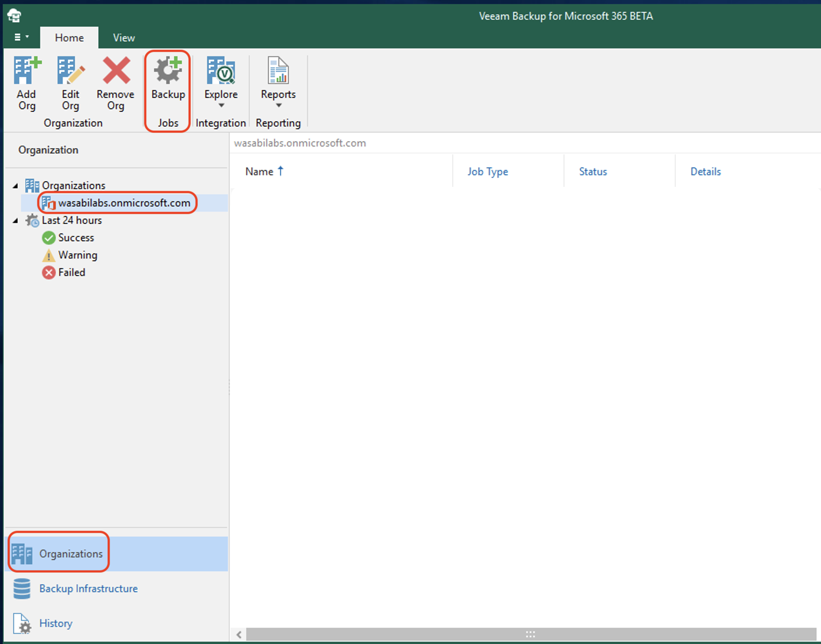Collapse the Organizations tree node

click(x=16, y=186)
